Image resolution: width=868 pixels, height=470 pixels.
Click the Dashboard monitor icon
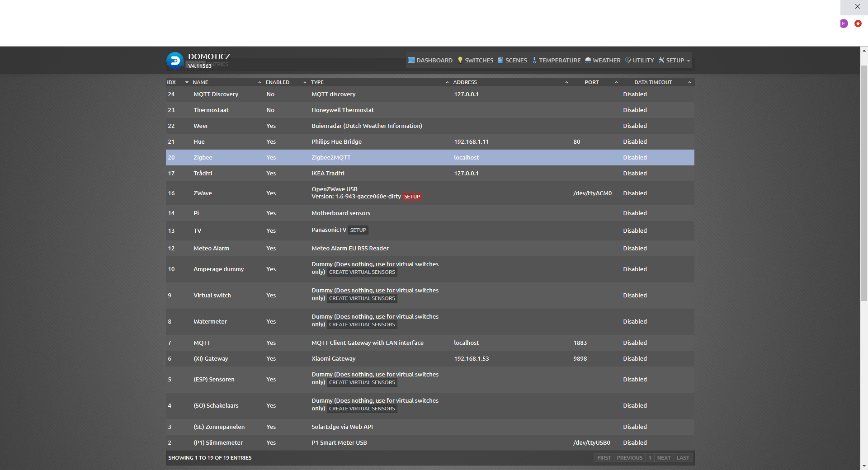tap(411, 60)
